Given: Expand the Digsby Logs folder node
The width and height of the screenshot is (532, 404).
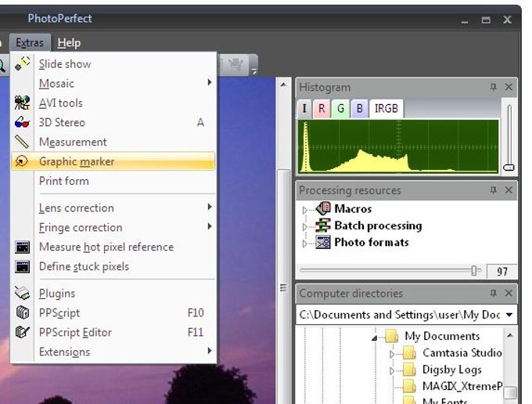Looking at the screenshot, I should click(x=392, y=371).
